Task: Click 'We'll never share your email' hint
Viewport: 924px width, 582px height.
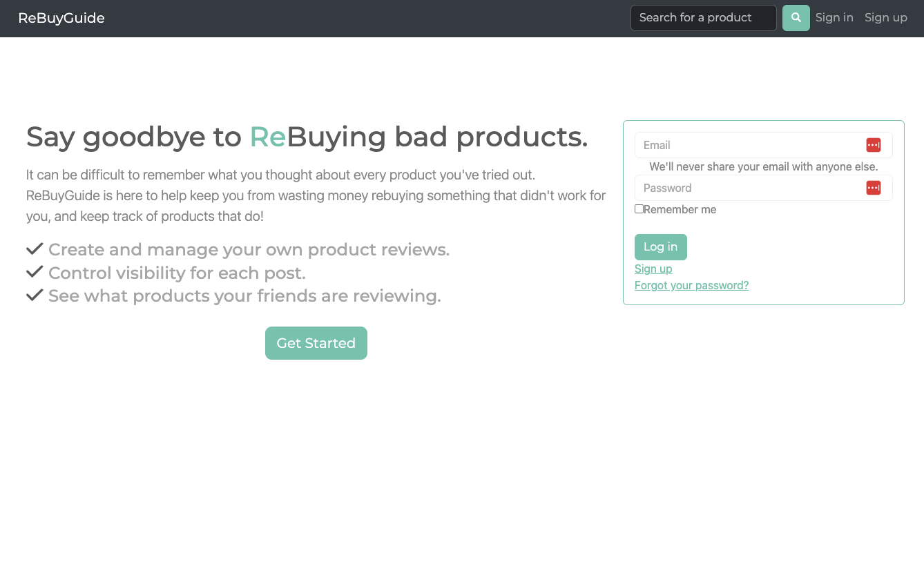Action: 763,166
